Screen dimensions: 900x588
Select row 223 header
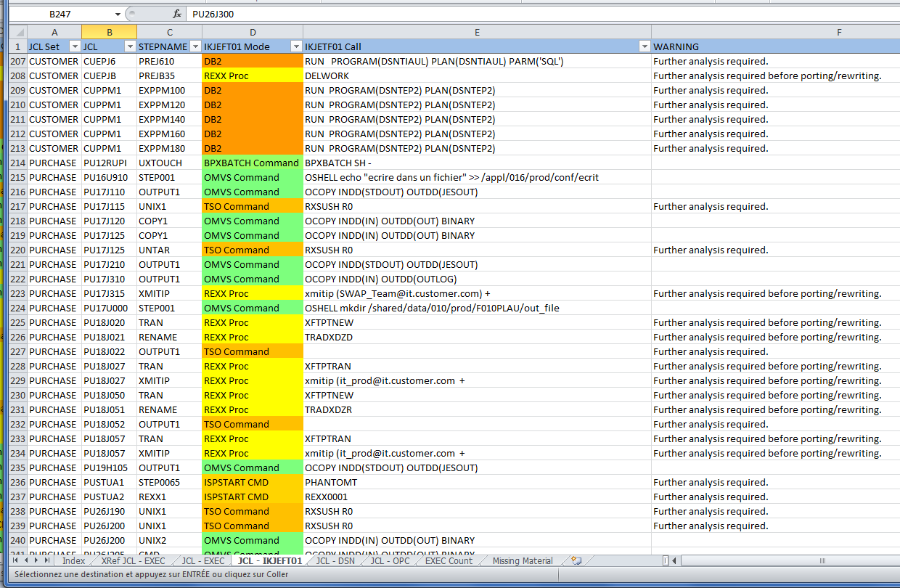click(x=17, y=293)
